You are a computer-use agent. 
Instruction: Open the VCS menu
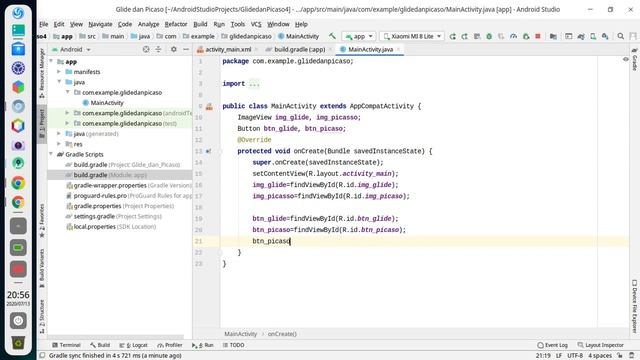pyautogui.click(x=256, y=24)
